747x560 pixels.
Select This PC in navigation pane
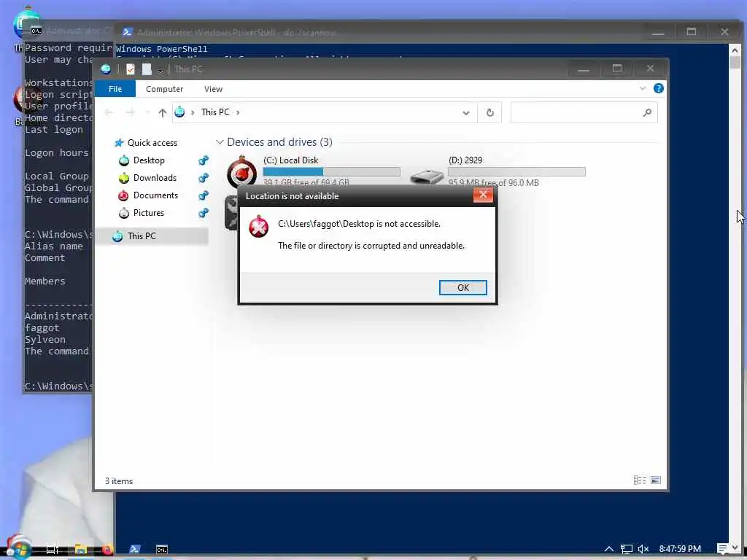pos(141,236)
